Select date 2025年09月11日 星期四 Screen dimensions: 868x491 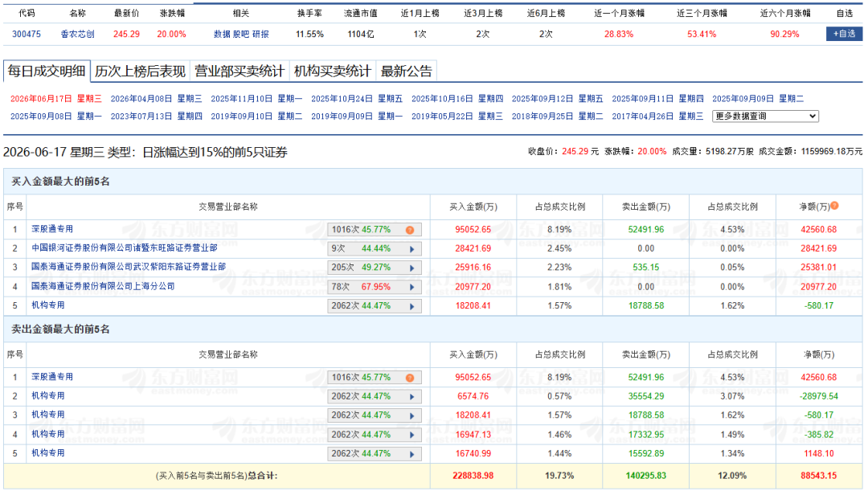click(x=657, y=99)
